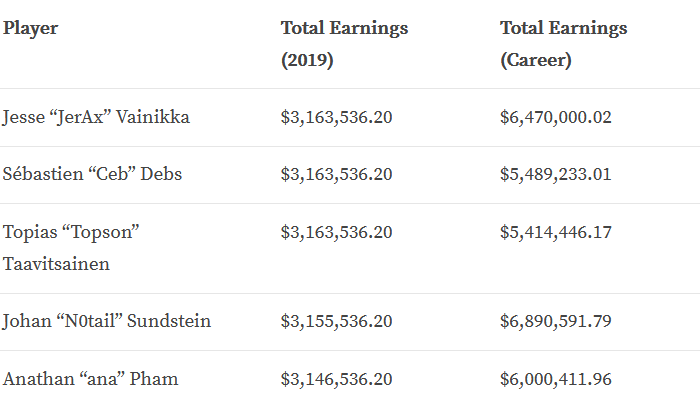Click the $6,000,411.96 career earnings value
This screenshot has height=407, width=700.
(x=555, y=379)
